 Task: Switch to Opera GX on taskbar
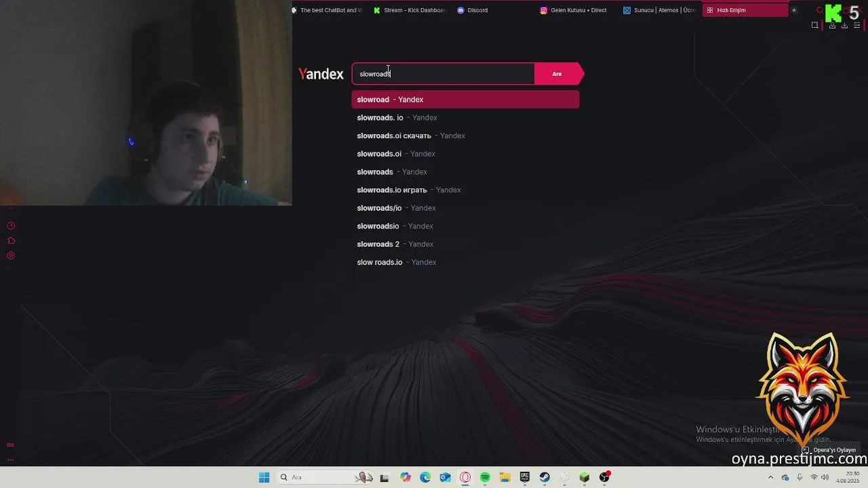[x=465, y=477]
